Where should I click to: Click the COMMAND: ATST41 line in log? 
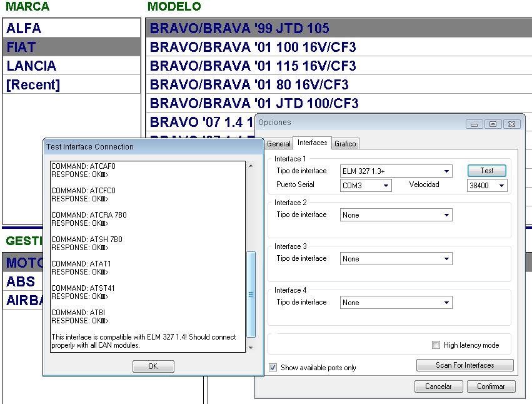click(x=83, y=288)
